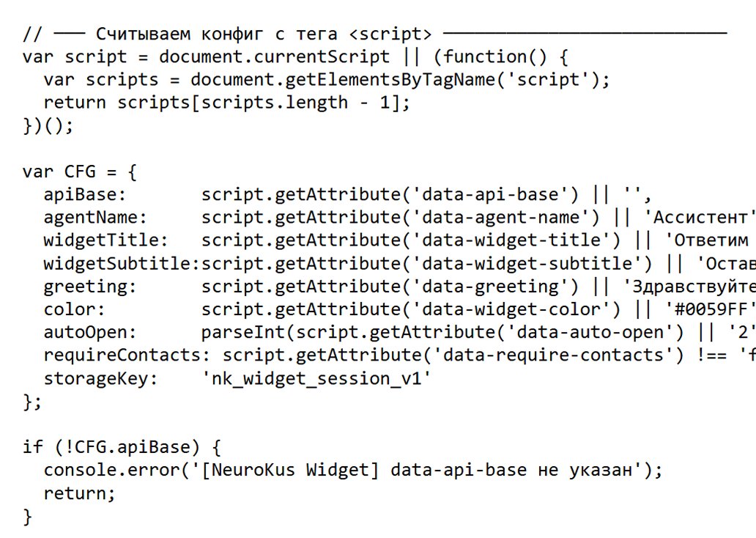Click the apiBase property key
This screenshot has height=538, width=756.
84,194
